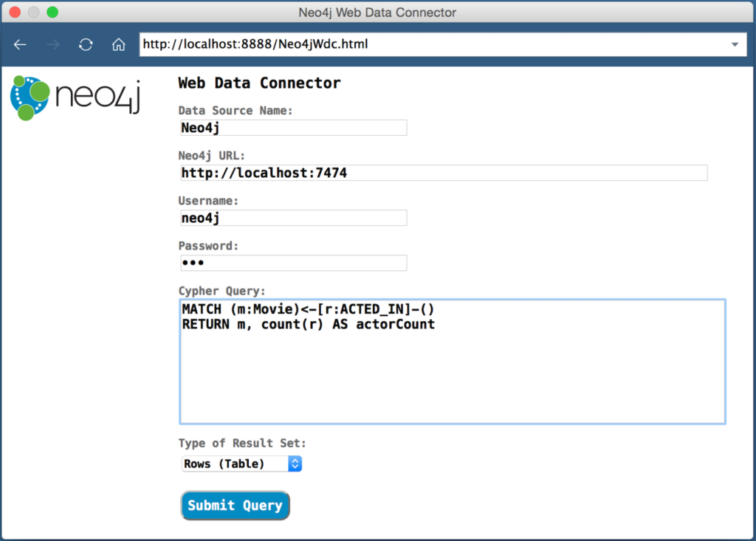The width and height of the screenshot is (756, 541).
Task: Open the address bar history dropdown arrow
Action: 735,44
